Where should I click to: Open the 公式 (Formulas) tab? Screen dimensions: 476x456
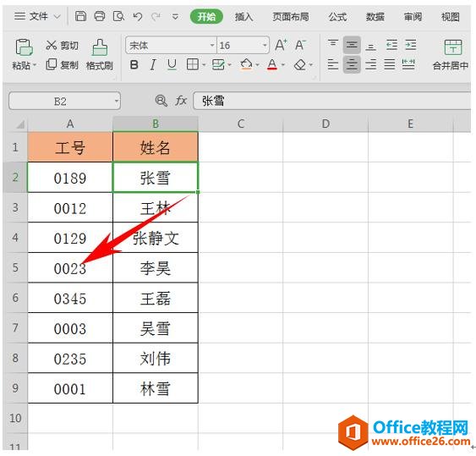coord(337,17)
